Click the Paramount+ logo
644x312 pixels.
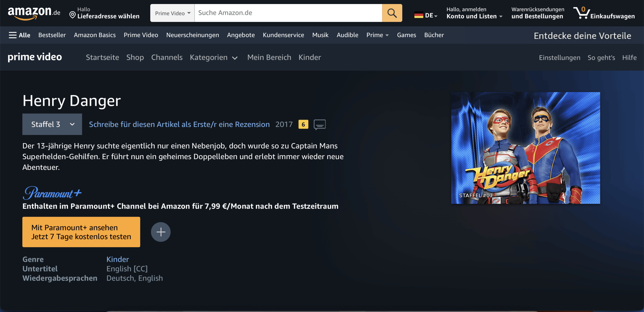52,193
